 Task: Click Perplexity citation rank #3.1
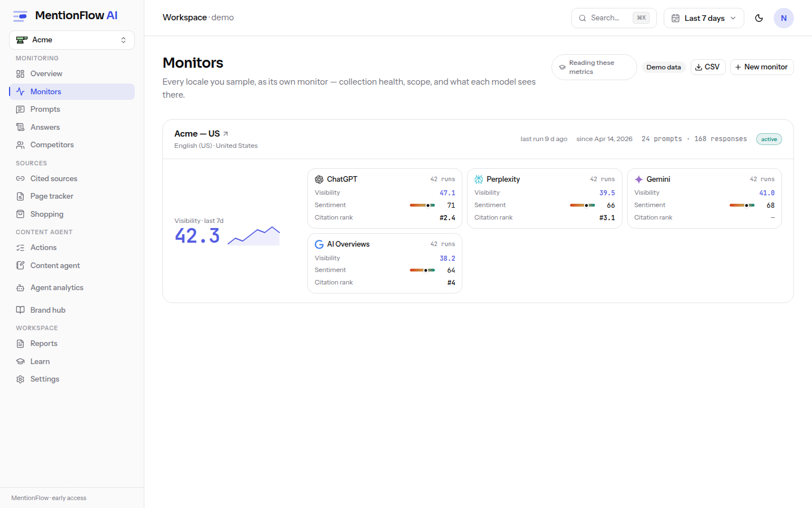pyautogui.click(x=607, y=218)
